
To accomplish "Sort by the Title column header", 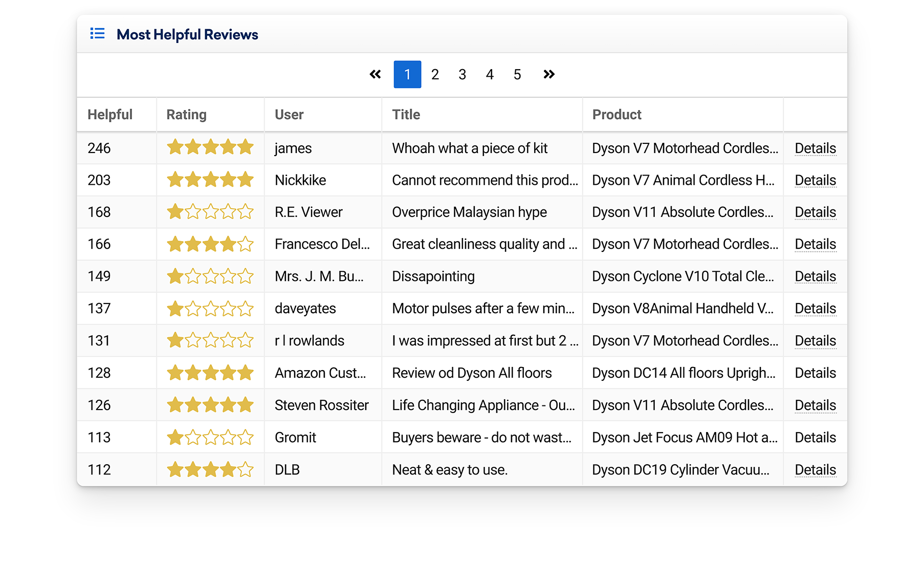I will click(x=406, y=114).
